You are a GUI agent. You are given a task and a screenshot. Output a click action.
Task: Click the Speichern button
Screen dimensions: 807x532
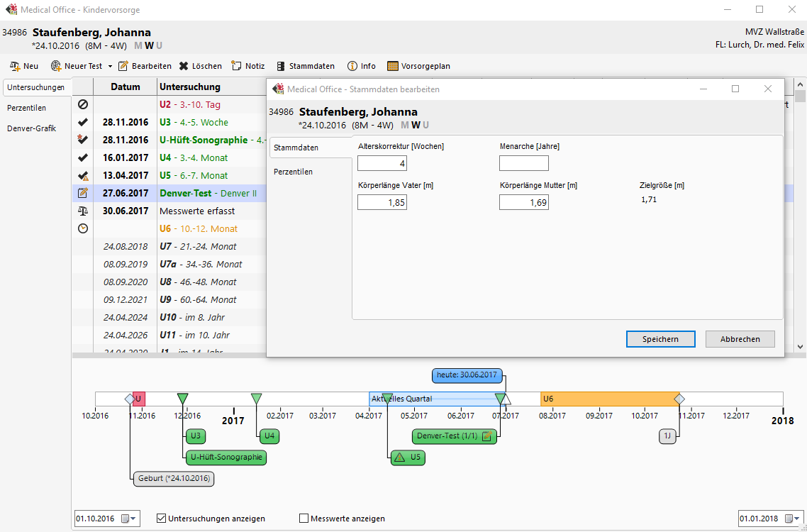pos(660,339)
